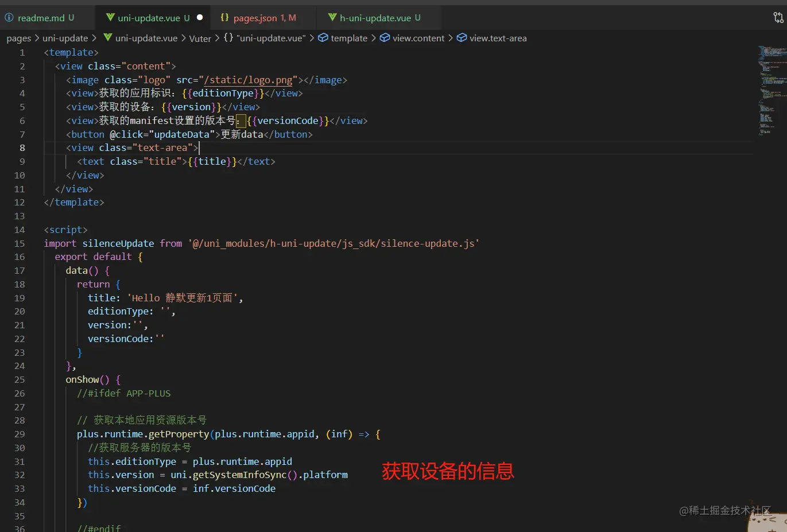Click 'this.editionType = plus.runtime.appid' line
Viewport: 787px width, 532px height.
(x=190, y=461)
